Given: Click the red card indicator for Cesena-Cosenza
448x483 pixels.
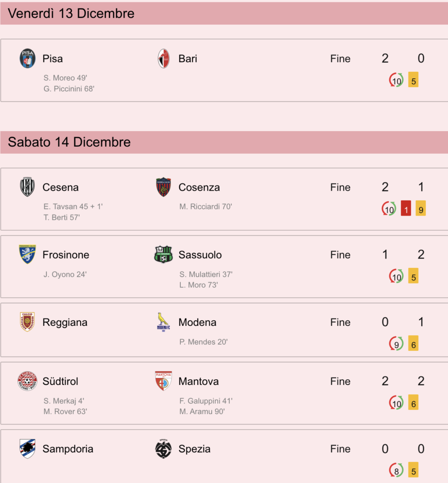Looking at the screenshot, I should point(406,208).
